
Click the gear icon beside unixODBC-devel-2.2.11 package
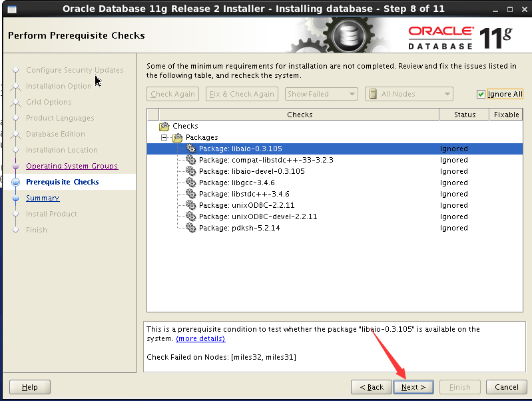[191, 216]
